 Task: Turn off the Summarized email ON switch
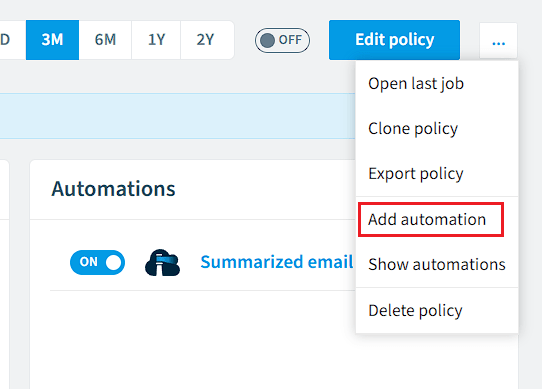(x=97, y=262)
